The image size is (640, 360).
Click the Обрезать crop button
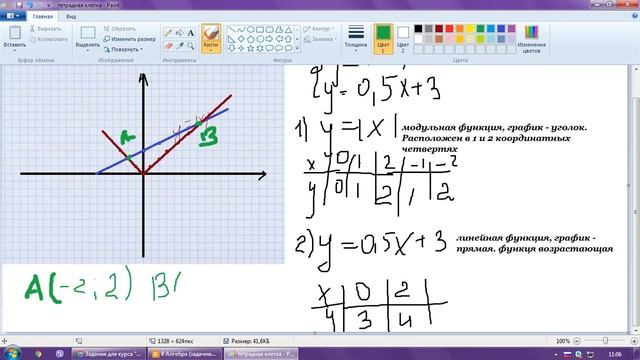120,29
